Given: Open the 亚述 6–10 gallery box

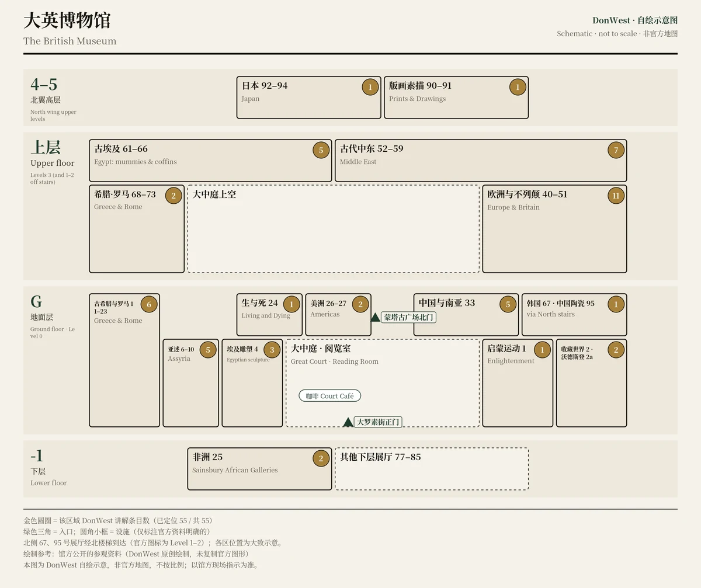Looking at the screenshot, I should click(191, 383).
